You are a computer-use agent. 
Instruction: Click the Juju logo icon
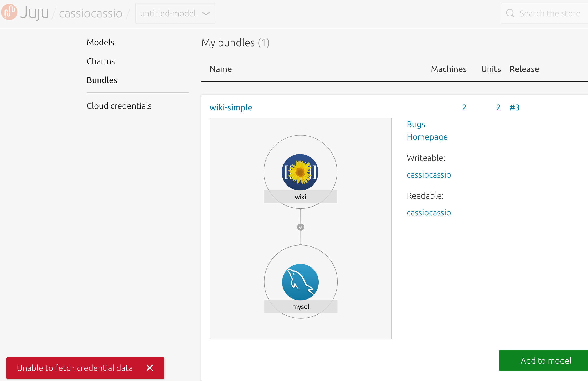pos(9,12)
